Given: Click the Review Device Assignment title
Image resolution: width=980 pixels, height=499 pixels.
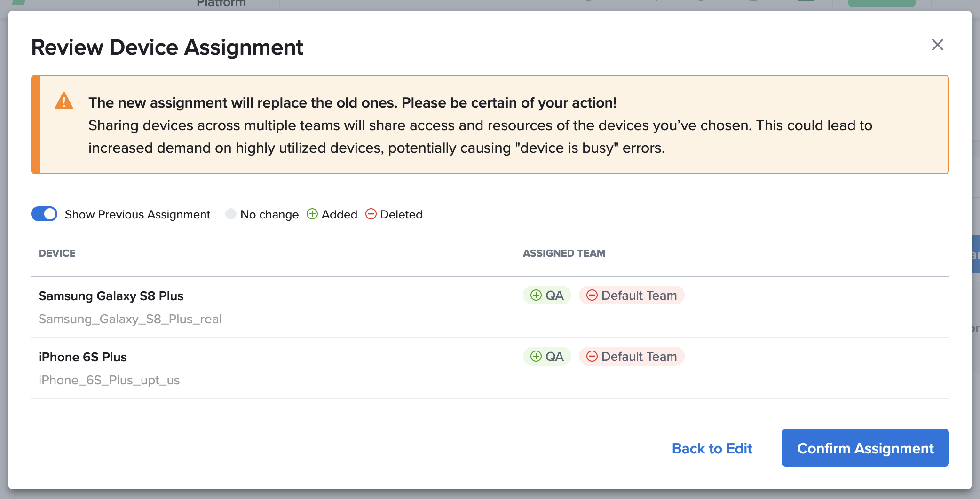Looking at the screenshot, I should pos(167,47).
